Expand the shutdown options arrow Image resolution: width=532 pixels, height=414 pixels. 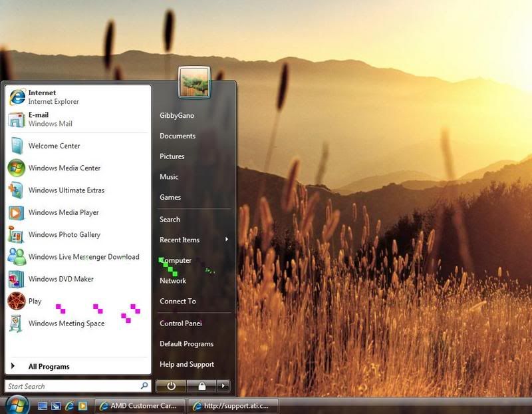(x=223, y=386)
